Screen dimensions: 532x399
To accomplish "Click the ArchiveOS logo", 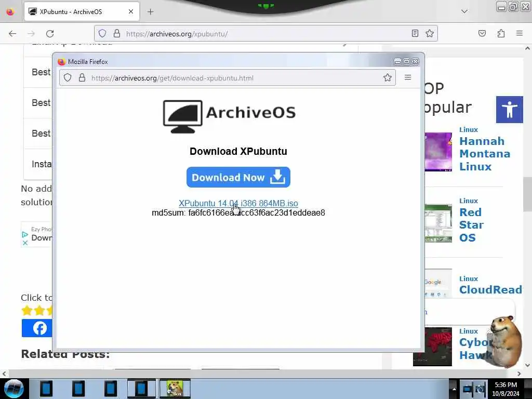I will [229, 116].
